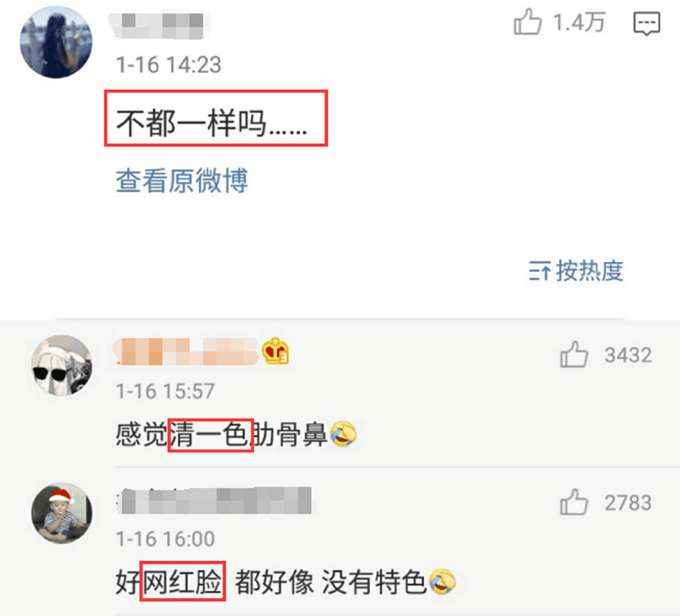The width and height of the screenshot is (680, 616).
Task: Open the Santa hat baby avatar
Action: (62, 513)
